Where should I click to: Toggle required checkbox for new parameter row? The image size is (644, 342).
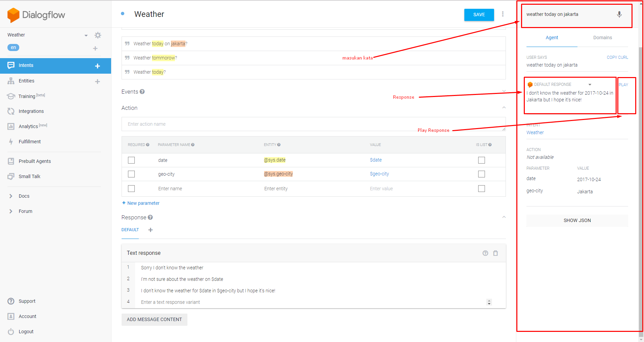click(131, 189)
